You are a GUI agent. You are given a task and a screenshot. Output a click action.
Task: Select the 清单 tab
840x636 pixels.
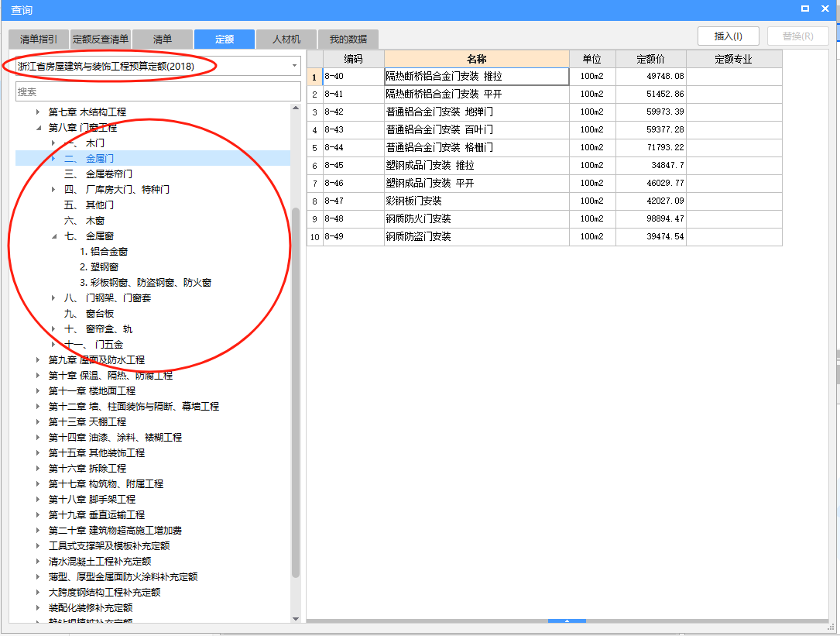[x=163, y=40]
